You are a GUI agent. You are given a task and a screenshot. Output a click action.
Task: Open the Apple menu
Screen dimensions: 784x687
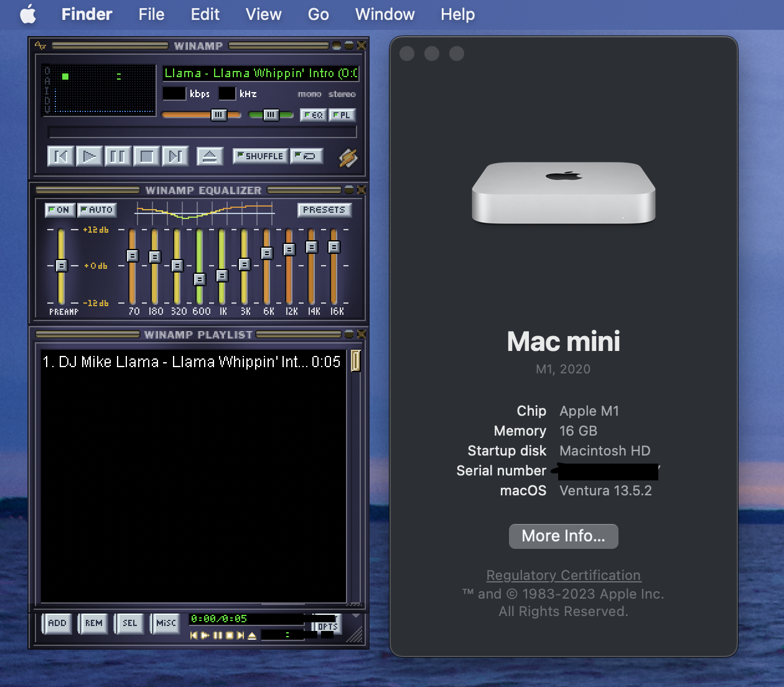(28, 14)
